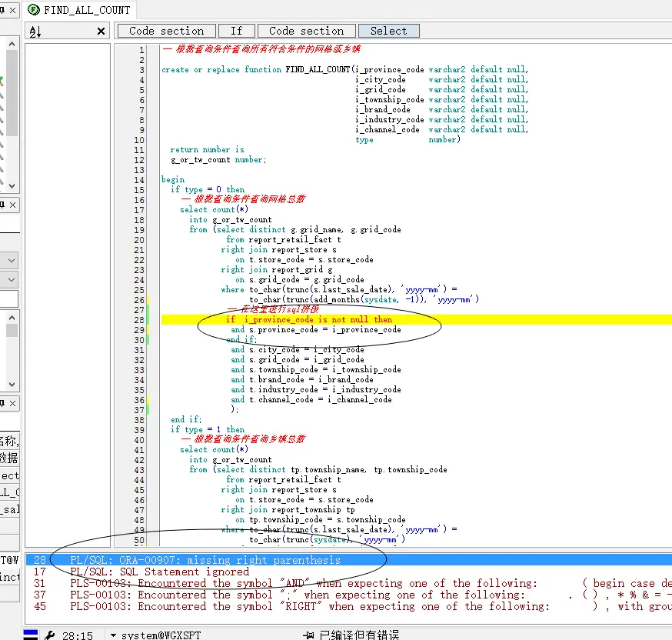Click the blue striped icon in status bar
The width and height of the screenshot is (672, 640).
click(31, 635)
